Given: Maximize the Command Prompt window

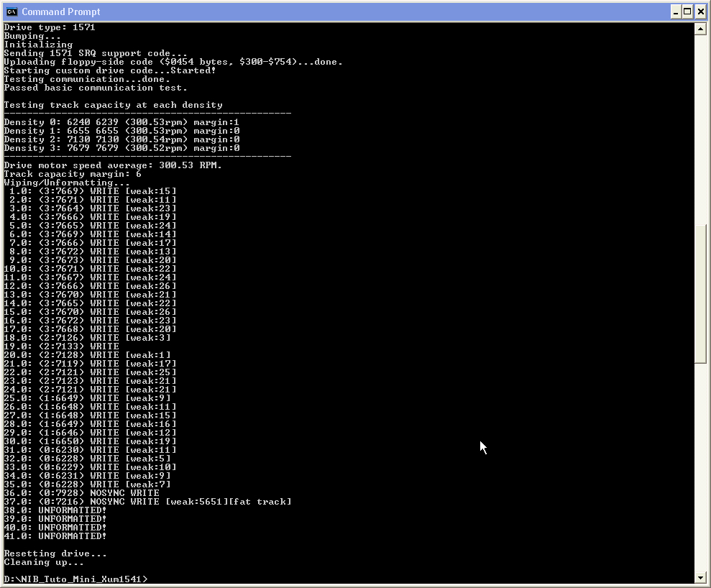Looking at the screenshot, I should (687, 12).
